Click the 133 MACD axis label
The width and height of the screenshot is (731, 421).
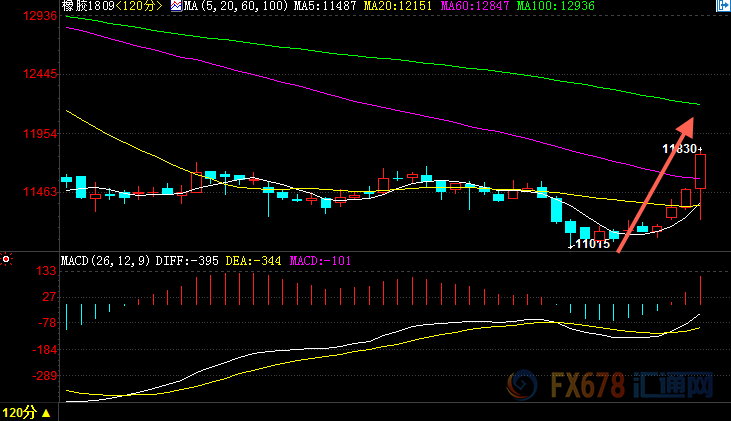coord(46,271)
